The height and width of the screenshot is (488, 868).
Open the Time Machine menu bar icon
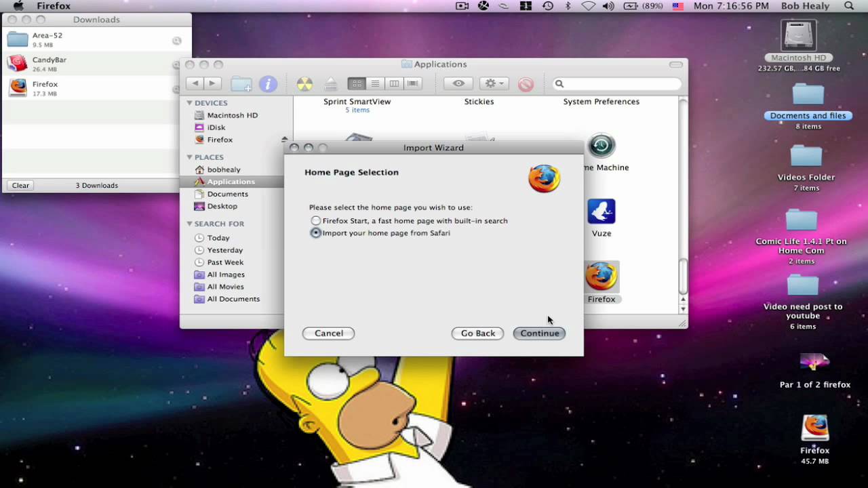click(548, 6)
